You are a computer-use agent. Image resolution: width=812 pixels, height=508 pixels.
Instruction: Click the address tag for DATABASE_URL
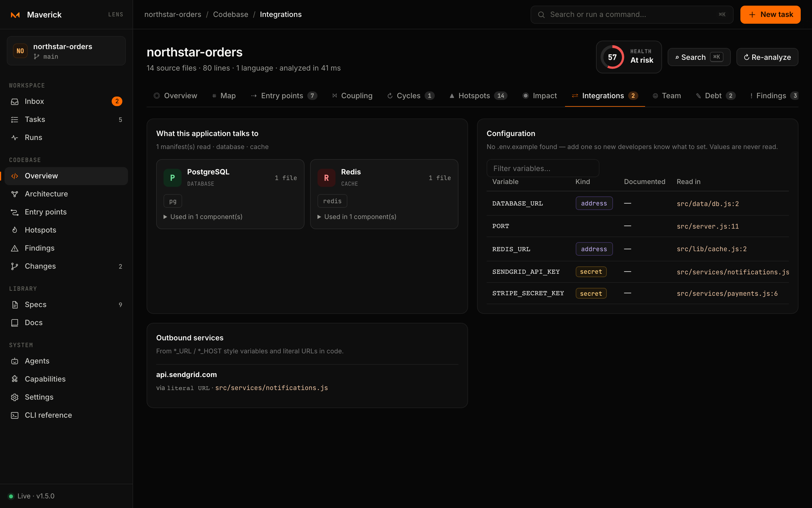[x=594, y=203]
